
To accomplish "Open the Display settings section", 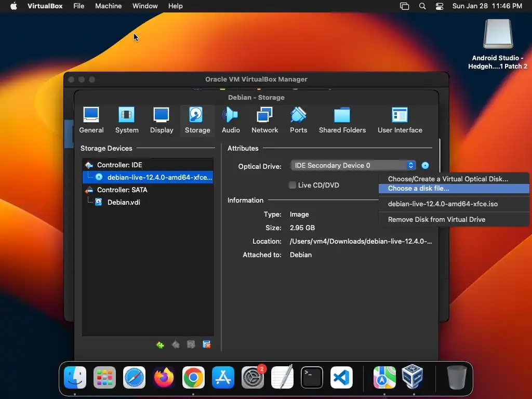I will (162, 120).
